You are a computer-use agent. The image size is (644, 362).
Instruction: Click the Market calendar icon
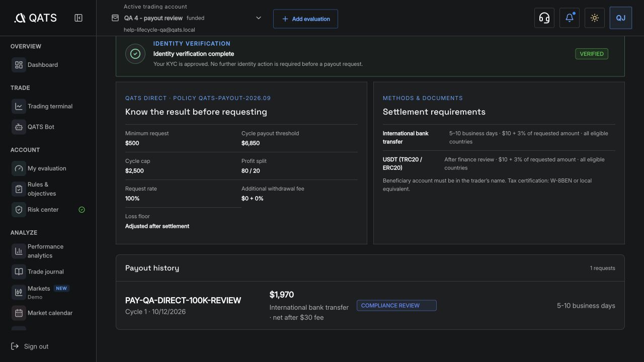click(19, 313)
